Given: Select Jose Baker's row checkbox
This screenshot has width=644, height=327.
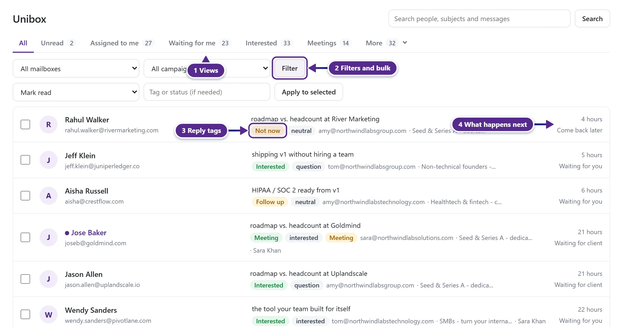Looking at the screenshot, I should [x=25, y=237].
